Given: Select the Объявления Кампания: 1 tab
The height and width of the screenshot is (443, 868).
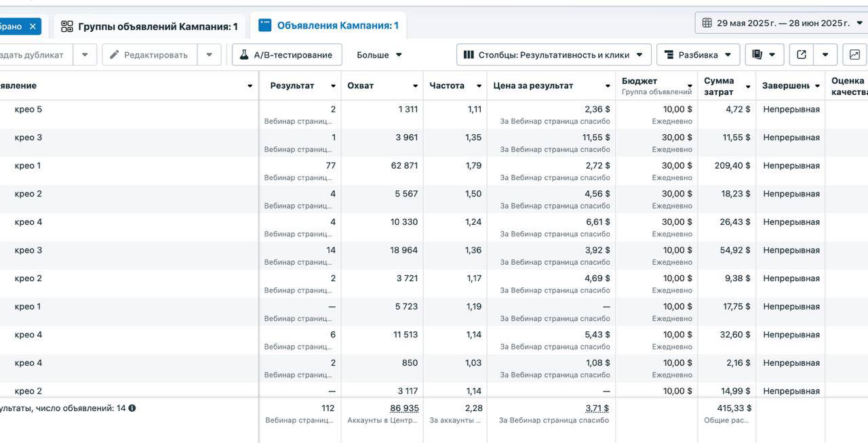Looking at the screenshot, I should [x=329, y=26].
